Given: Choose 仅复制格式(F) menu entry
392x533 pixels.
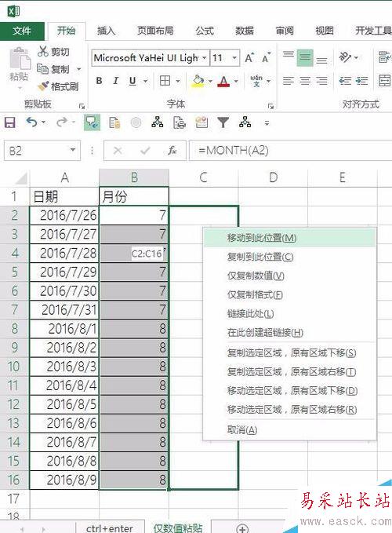Looking at the screenshot, I should coord(290,294).
